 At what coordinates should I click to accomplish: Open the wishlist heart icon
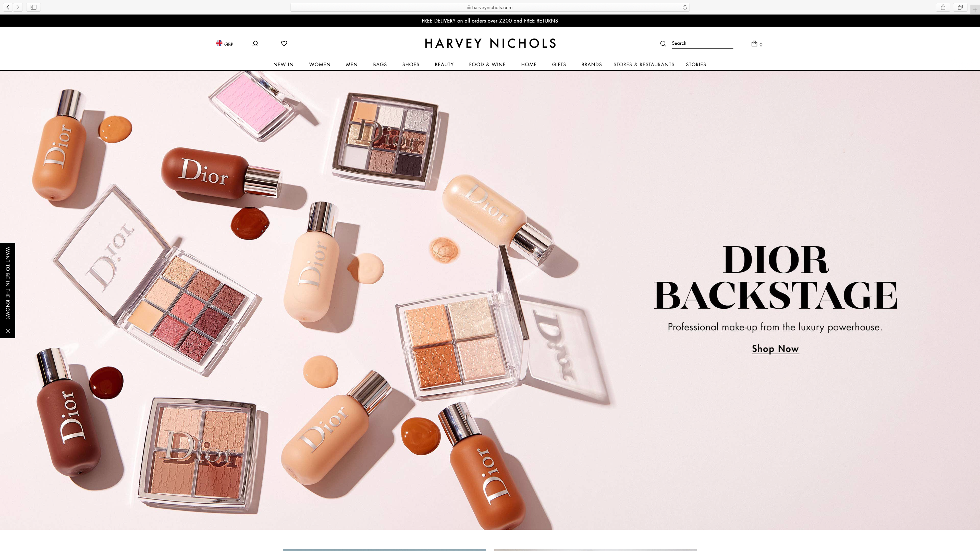coord(284,43)
